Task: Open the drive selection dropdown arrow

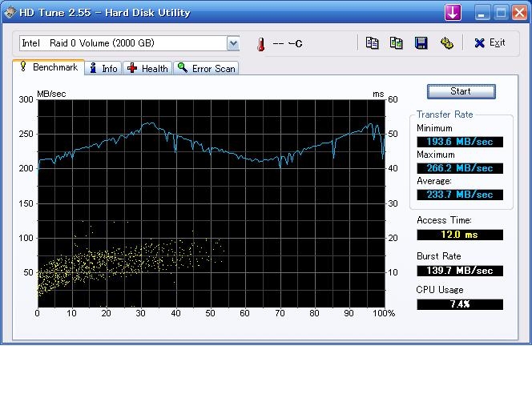Action: coord(233,43)
